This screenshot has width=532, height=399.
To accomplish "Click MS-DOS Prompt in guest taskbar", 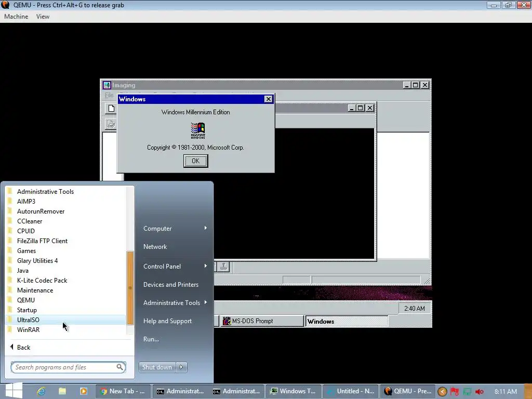I will tap(262, 321).
